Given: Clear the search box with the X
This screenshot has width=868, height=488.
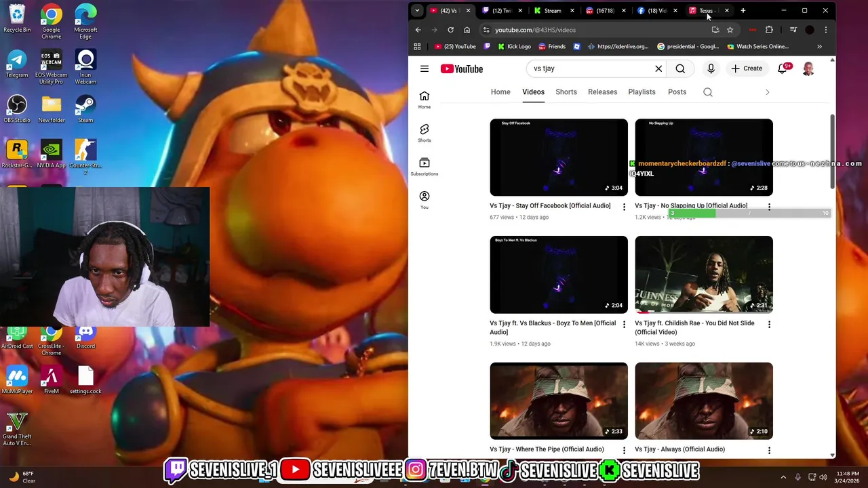Looking at the screenshot, I should click(x=658, y=68).
